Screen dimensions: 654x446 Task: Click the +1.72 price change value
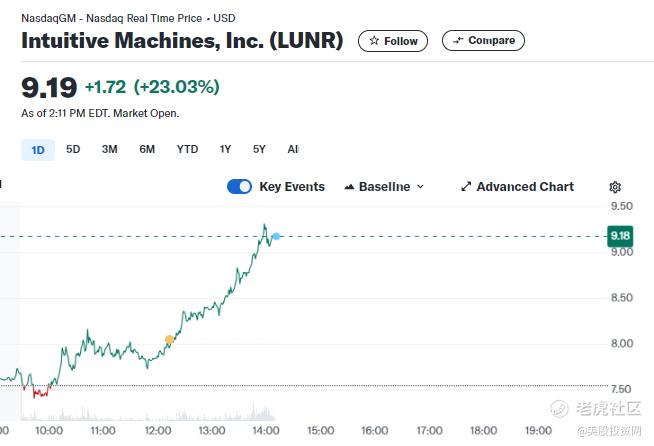(x=106, y=87)
